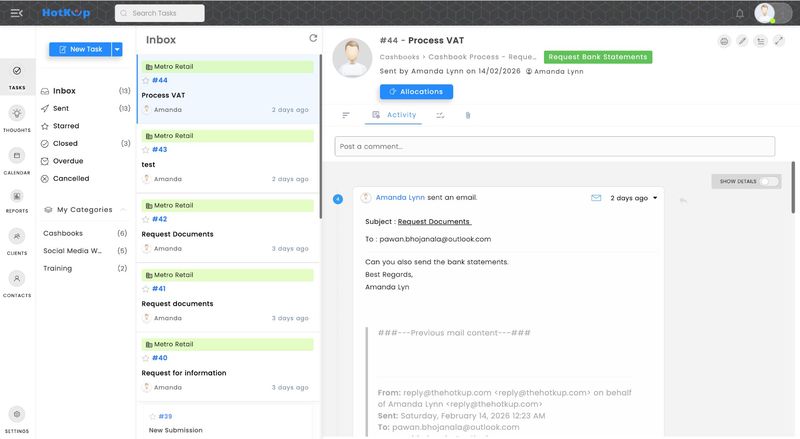Click the activity panel scrollbar
Screen dimensions: 800x439
[793, 187]
